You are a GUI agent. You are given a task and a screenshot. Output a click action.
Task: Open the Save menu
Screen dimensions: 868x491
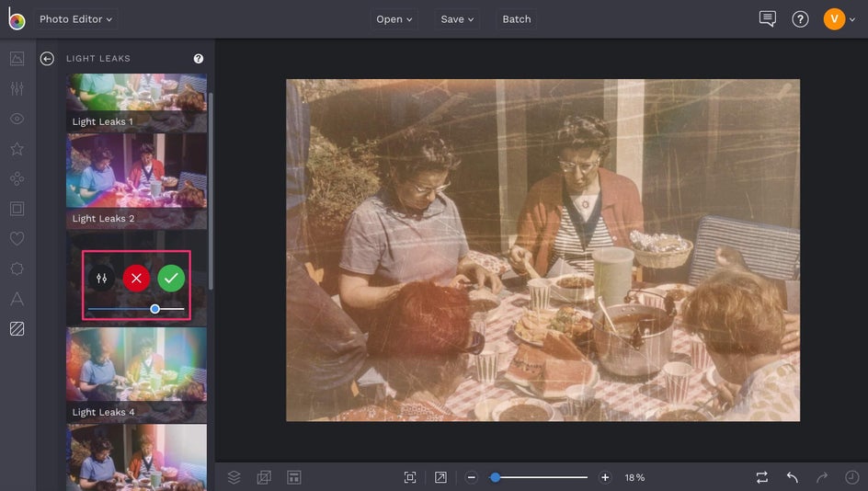pos(457,18)
